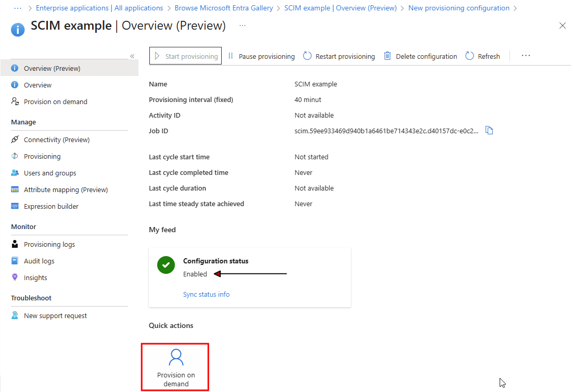Click the New support request icon
Screen dimensions: 573x392
pos(15,315)
